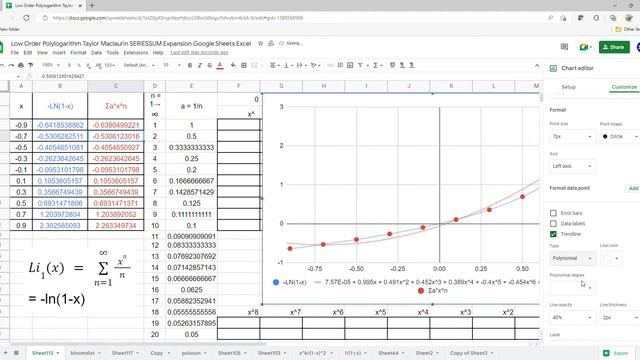Image resolution: width=640 pixels, height=360 pixels.
Task: Click the insert chart icon
Action: tap(350, 65)
